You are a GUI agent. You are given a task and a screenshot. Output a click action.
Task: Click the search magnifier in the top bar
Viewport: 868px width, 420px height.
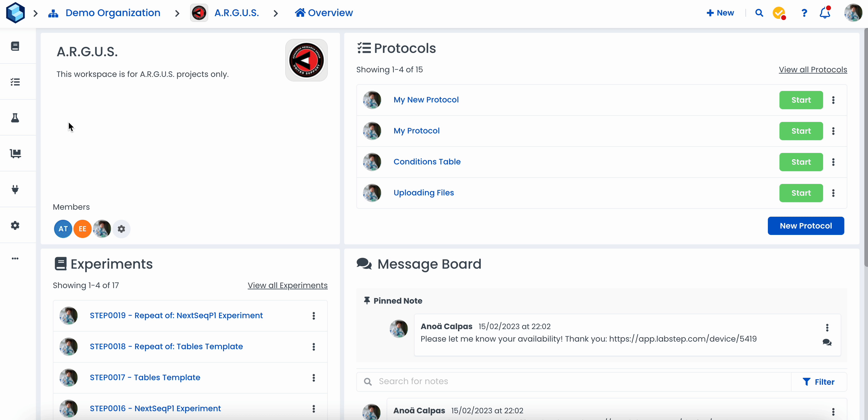759,13
